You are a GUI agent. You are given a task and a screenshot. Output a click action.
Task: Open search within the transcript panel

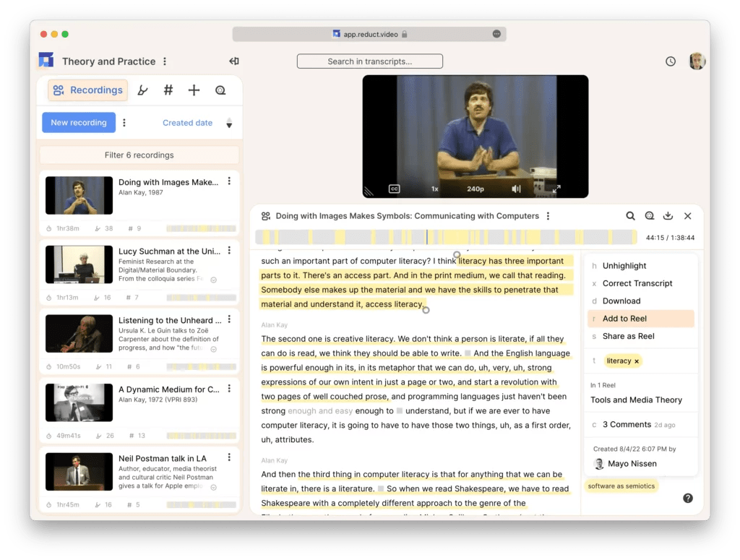(630, 215)
